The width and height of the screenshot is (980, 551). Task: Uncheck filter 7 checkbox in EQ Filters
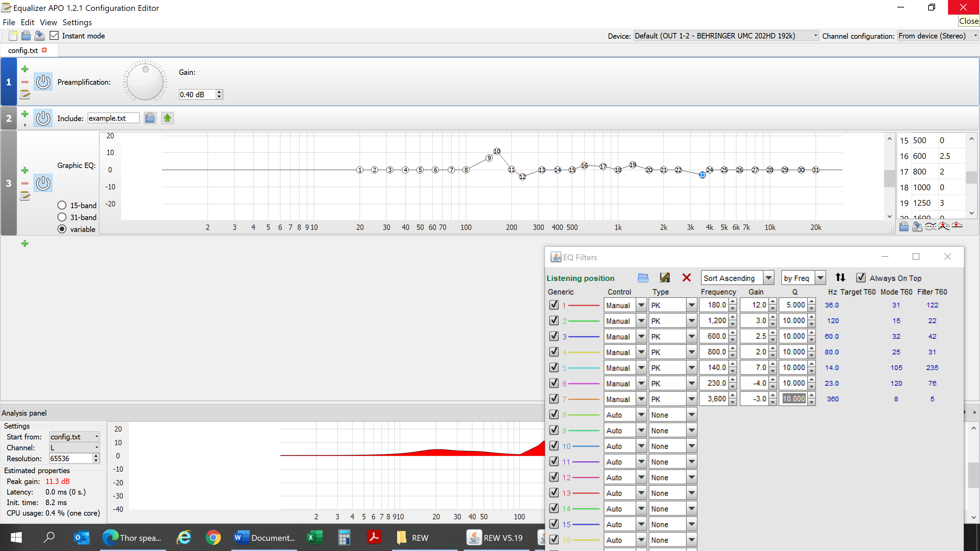click(554, 399)
